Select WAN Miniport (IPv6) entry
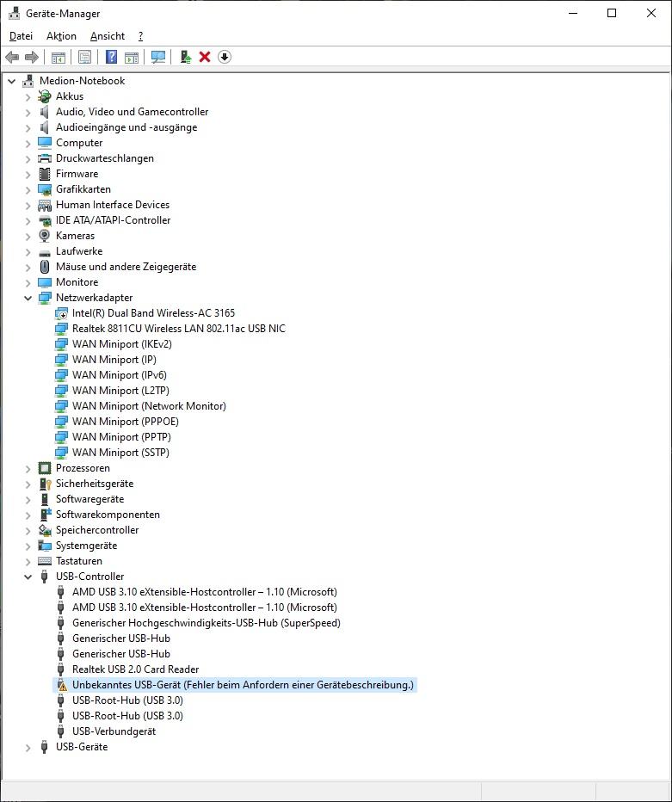This screenshot has width=672, height=802. [119, 375]
